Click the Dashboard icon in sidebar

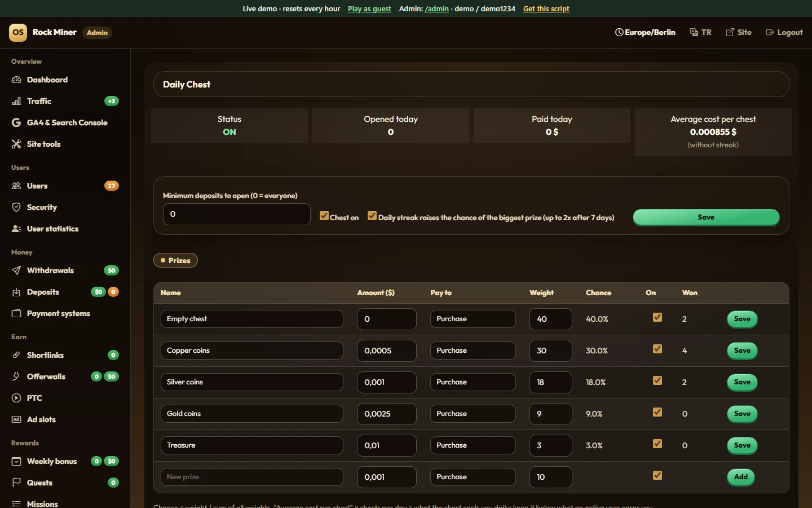pos(16,80)
